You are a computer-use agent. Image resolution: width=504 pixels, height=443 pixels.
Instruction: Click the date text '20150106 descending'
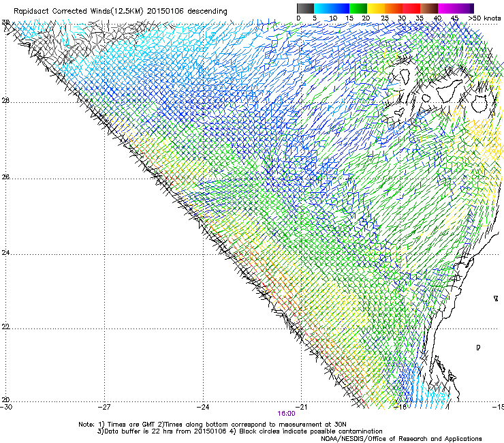(x=187, y=11)
